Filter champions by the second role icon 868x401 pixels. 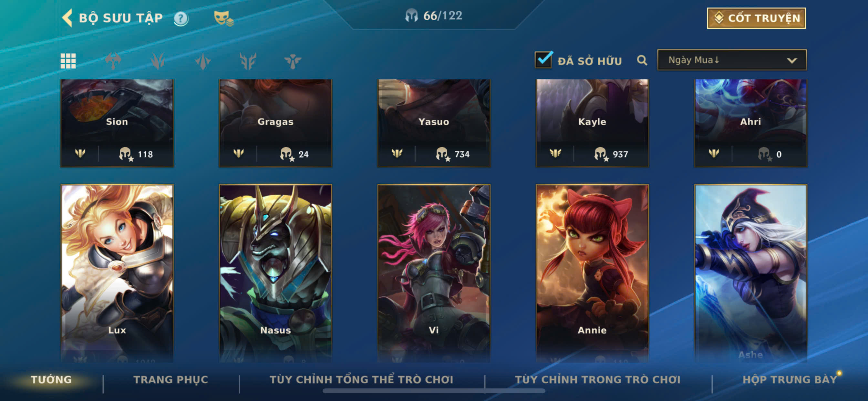(158, 61)
